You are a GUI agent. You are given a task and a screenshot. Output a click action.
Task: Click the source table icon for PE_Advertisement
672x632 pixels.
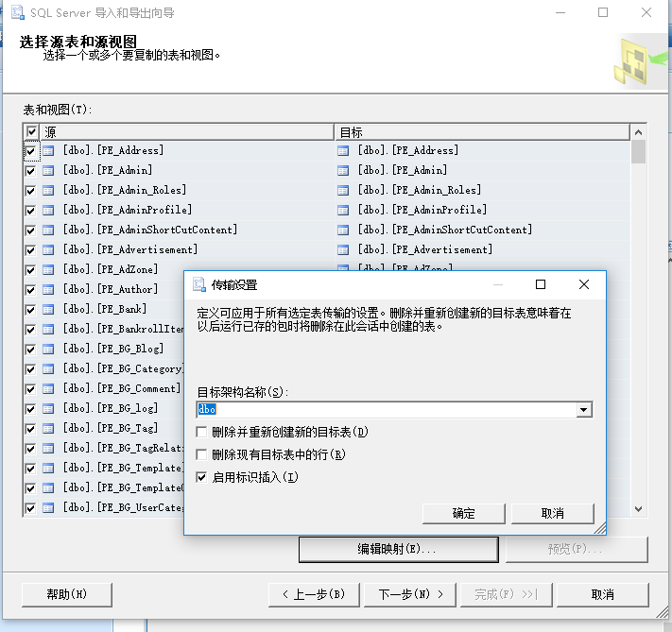point(49,249)
